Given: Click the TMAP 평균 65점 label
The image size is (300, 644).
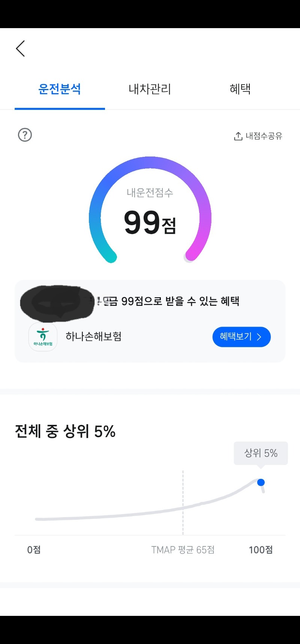Looking at the screenshot, I should (183, 550).
